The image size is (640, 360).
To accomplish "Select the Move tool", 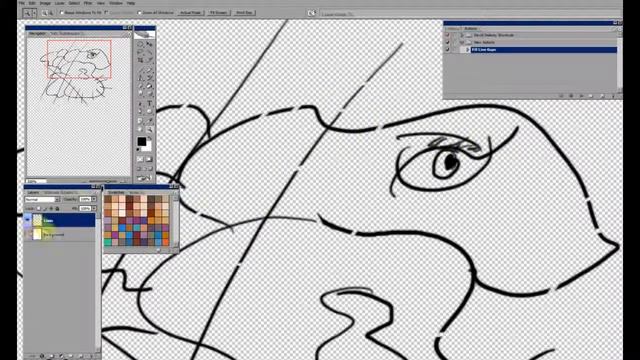I will pyautogui.click(x=149, y=44).
